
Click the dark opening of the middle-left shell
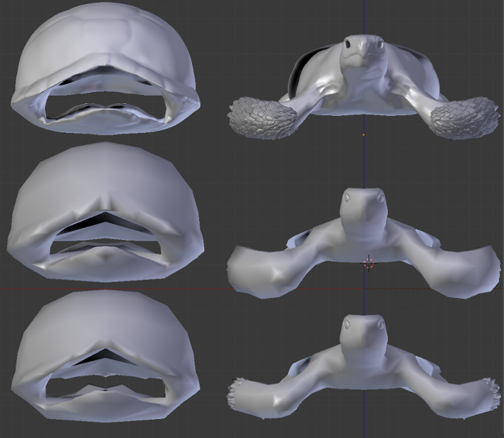click(104, 228)
